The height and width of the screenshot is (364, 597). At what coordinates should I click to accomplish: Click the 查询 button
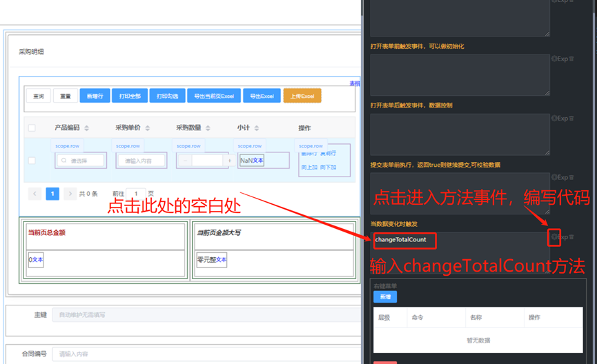click(39, 96)
